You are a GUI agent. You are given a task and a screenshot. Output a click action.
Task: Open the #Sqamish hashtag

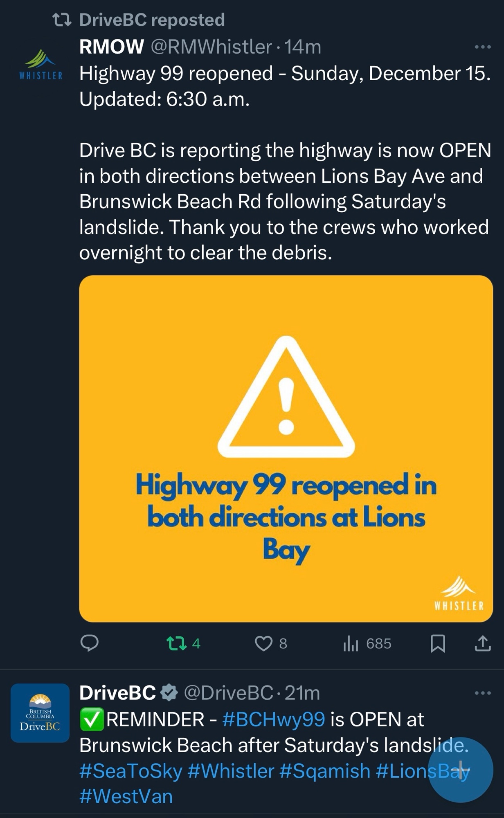[x=325, y=771]
